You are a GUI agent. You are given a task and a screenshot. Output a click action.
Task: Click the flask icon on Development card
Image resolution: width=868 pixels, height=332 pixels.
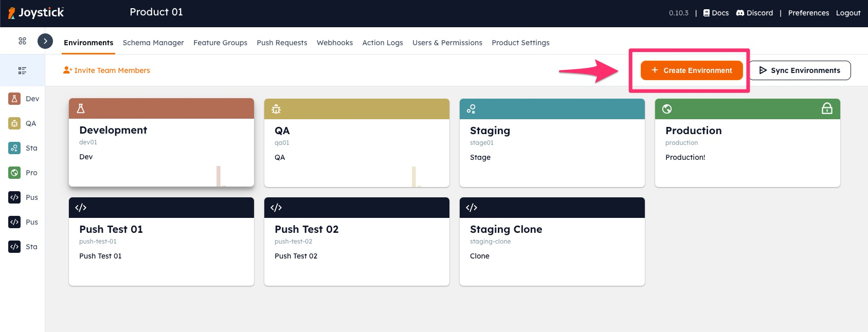click(x=81, y=108)
